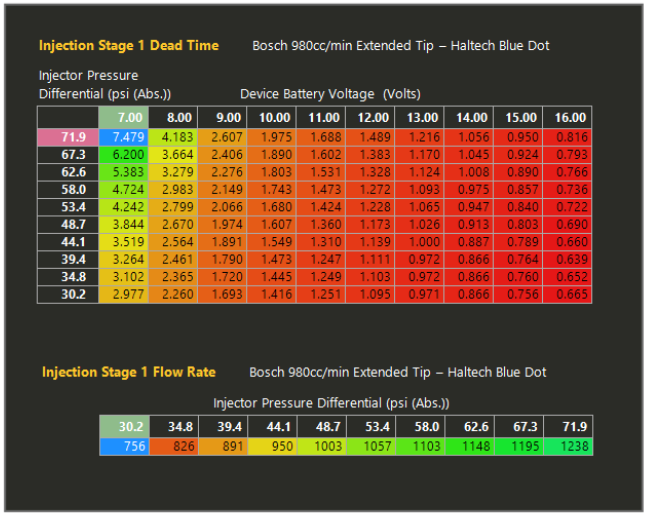Select the 1.026 dead time value
Image resolution: width=648 pixels, height=517 pixels.
tap(419, 225)
